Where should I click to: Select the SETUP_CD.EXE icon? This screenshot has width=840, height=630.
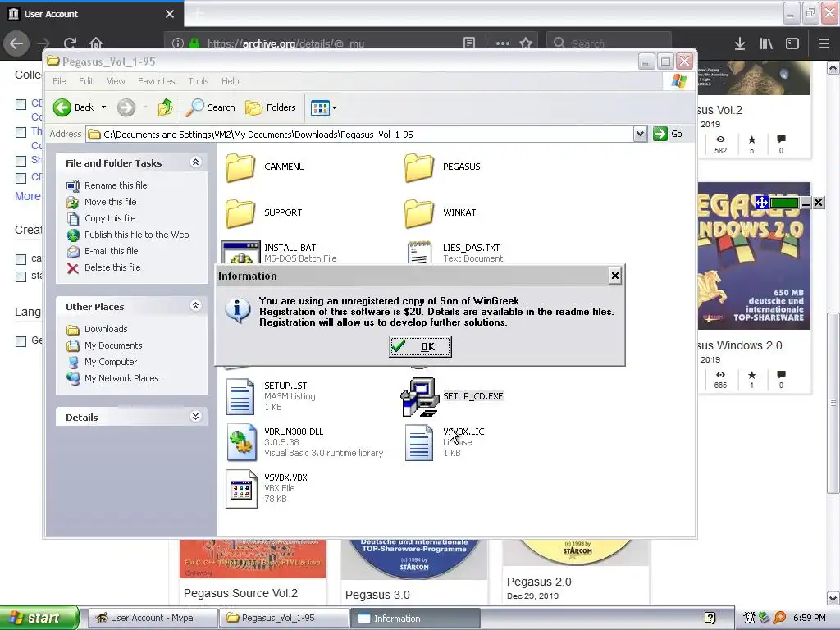[419, 396]
